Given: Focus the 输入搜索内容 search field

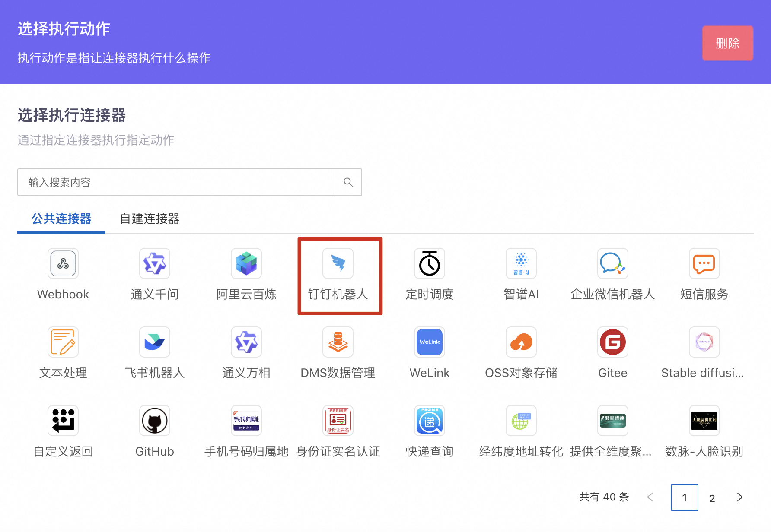Looking at the screenshot, I should click(176, 182).
